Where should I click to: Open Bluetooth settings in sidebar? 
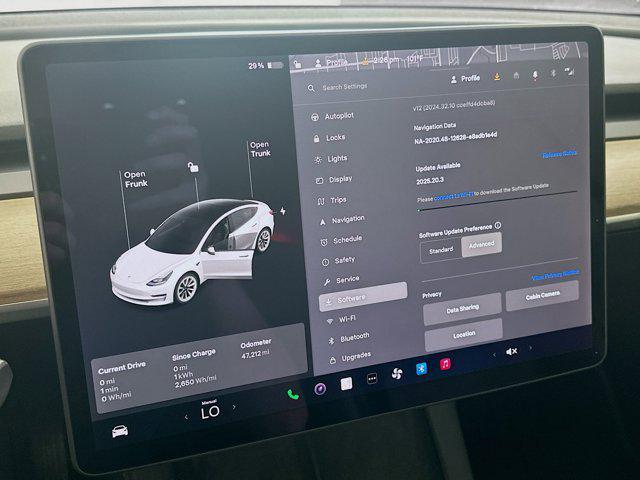pos(349,338)
